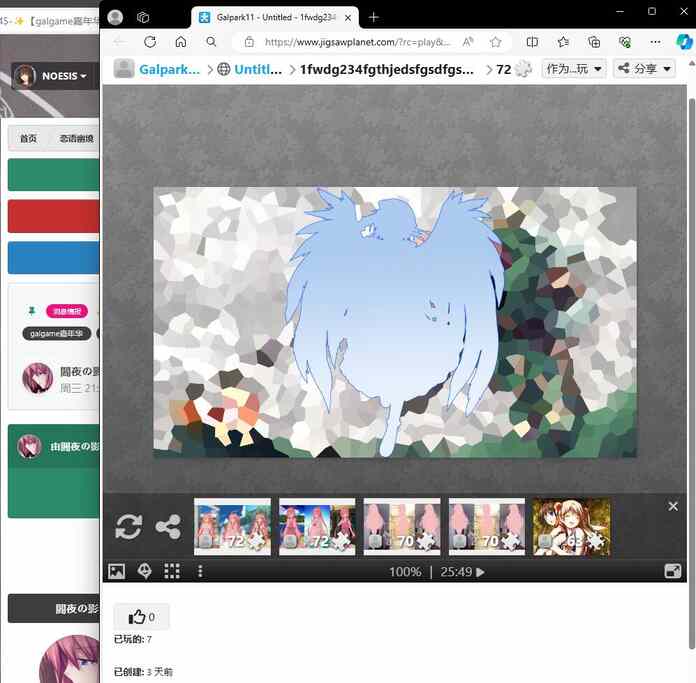Go to browser home page
The width and height of the screenshot is (696, 683).
click(181, 42)
